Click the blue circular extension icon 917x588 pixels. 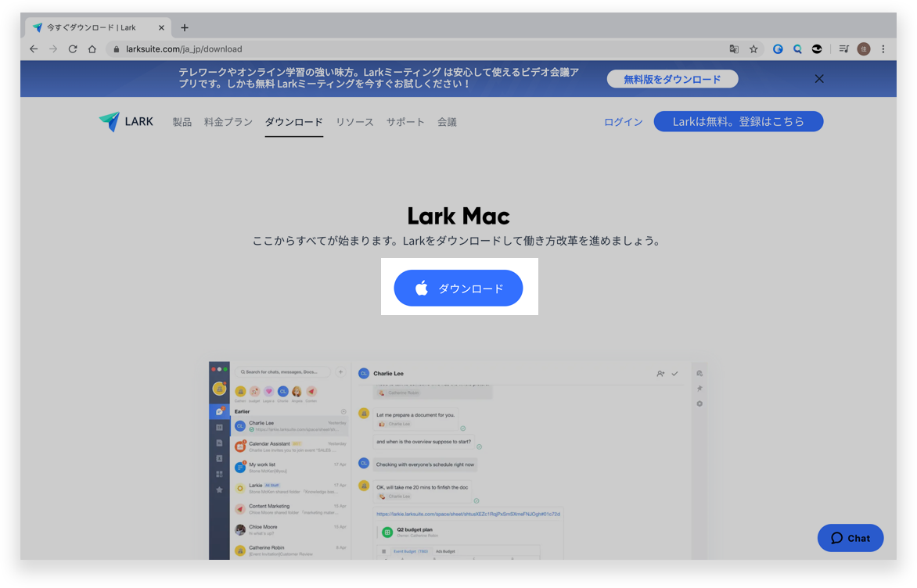pyautogui.click(x=778, y=49)
